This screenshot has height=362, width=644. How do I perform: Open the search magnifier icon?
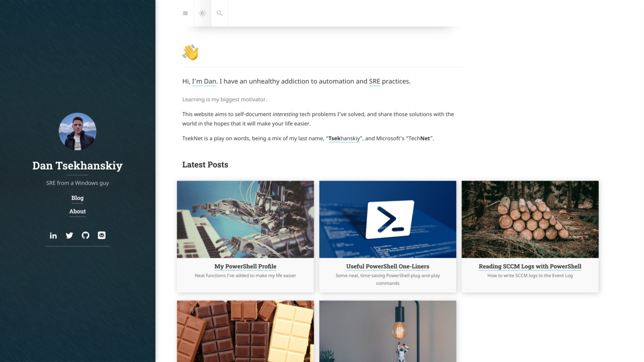click(x=219, y=13)
